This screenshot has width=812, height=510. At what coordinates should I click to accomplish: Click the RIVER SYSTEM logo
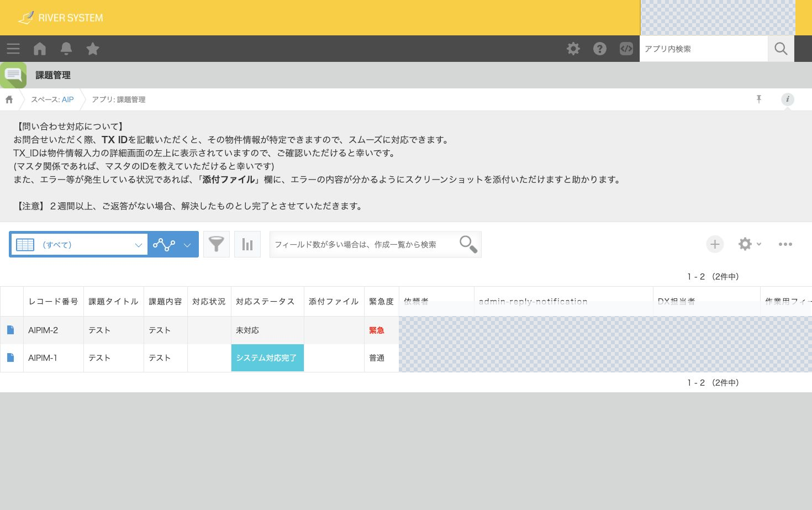click(60, 18)
